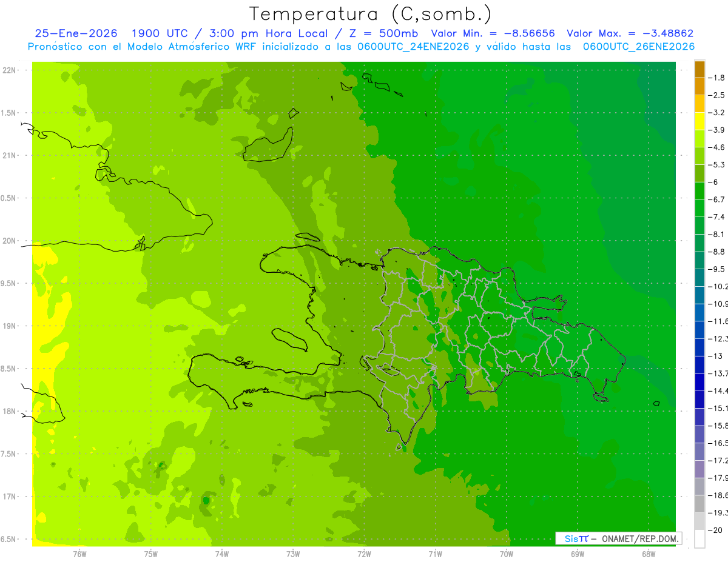The image size is (728, 562).
Task: Click the "75W" longitude axis label
Action: click(x=151, y=554)
